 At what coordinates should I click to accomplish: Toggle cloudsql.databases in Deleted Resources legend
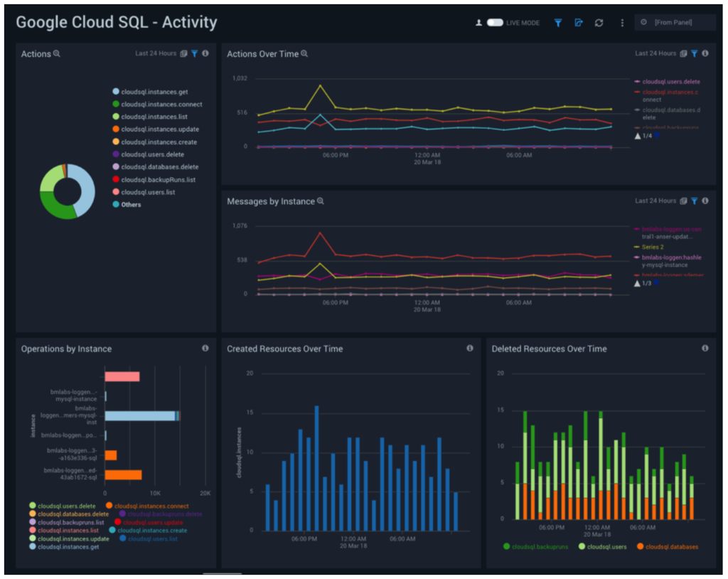[667, 547]
